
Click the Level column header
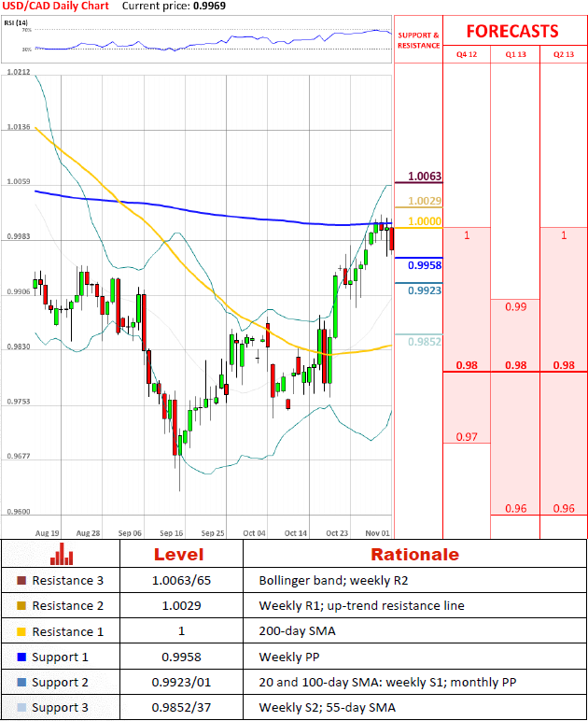[182, 554]
